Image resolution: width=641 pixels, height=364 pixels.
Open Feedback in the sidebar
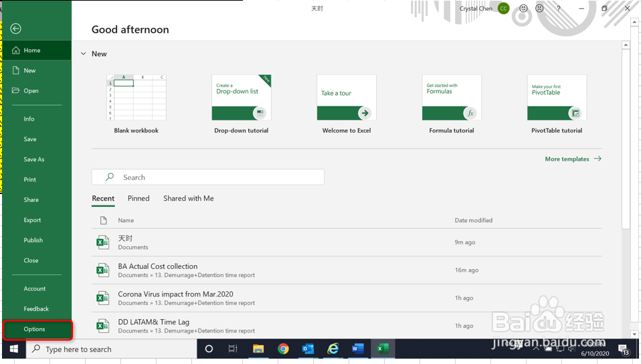click(x=37, y=308)
